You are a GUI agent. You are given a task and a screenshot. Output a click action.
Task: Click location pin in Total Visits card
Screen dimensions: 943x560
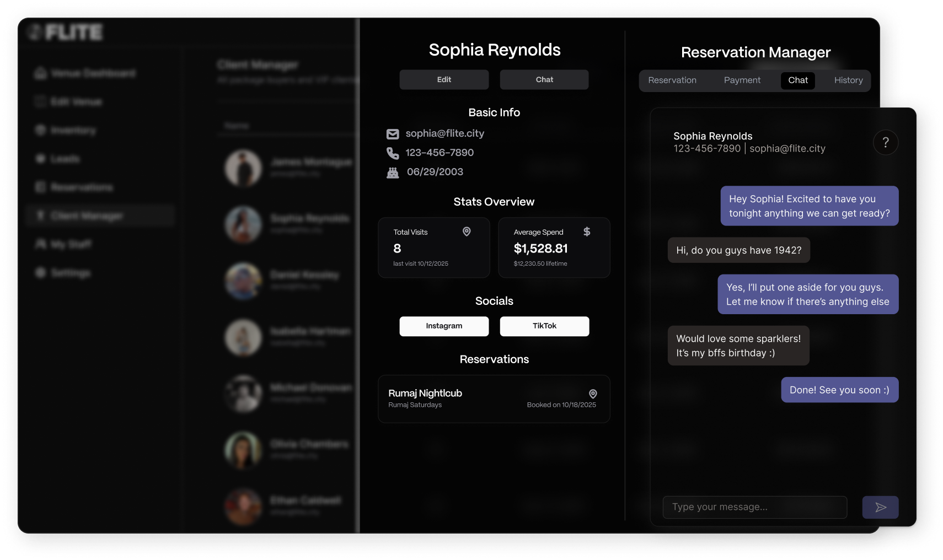[467, 231]
